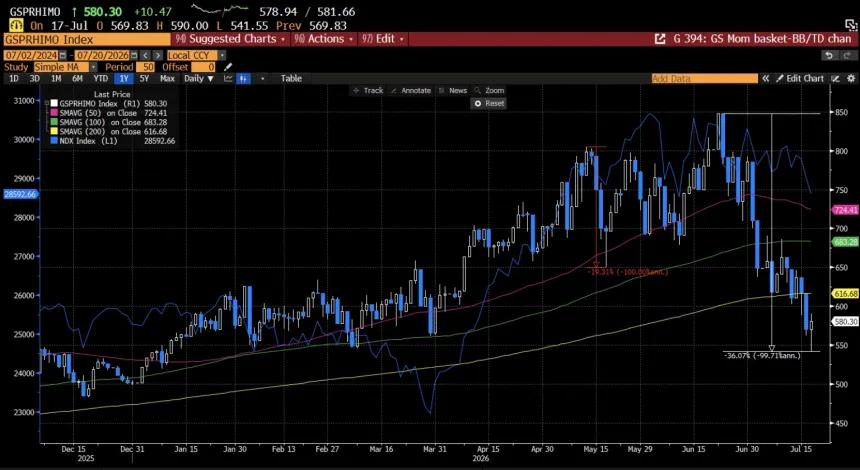Click yellow SMAVG (200) legend swatch

54,131
